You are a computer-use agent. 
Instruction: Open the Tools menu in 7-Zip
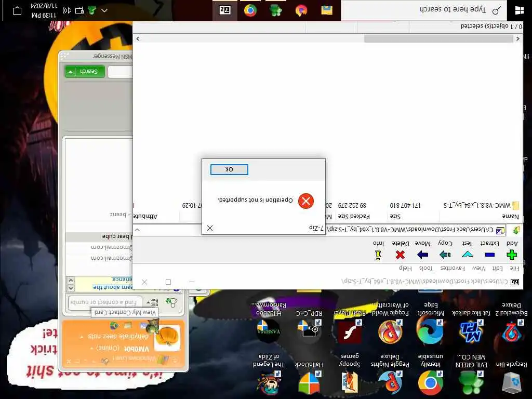pyautogui.click(x=426, y=269)
